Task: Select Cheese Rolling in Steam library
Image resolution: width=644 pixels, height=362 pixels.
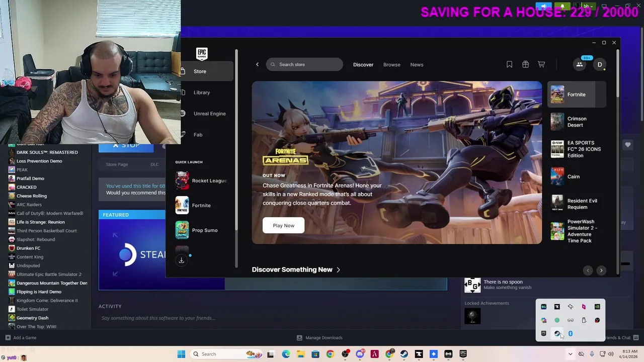Action: pyautogui.click(x=31, y=196)
